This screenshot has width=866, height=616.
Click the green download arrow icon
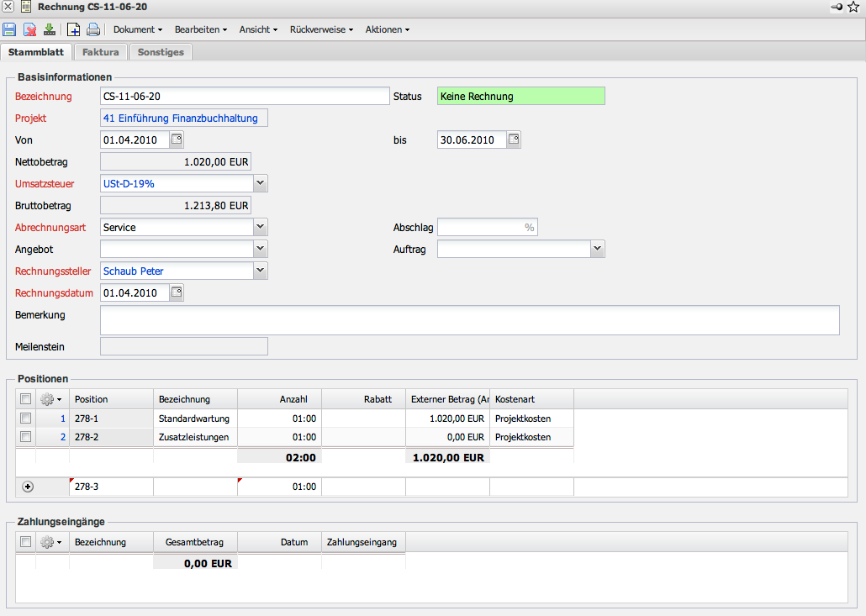pos(50,29)
